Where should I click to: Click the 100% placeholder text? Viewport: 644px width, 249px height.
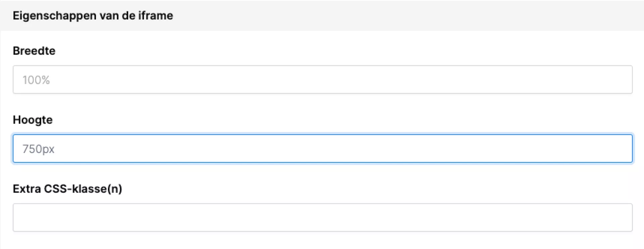click(36, 80)
